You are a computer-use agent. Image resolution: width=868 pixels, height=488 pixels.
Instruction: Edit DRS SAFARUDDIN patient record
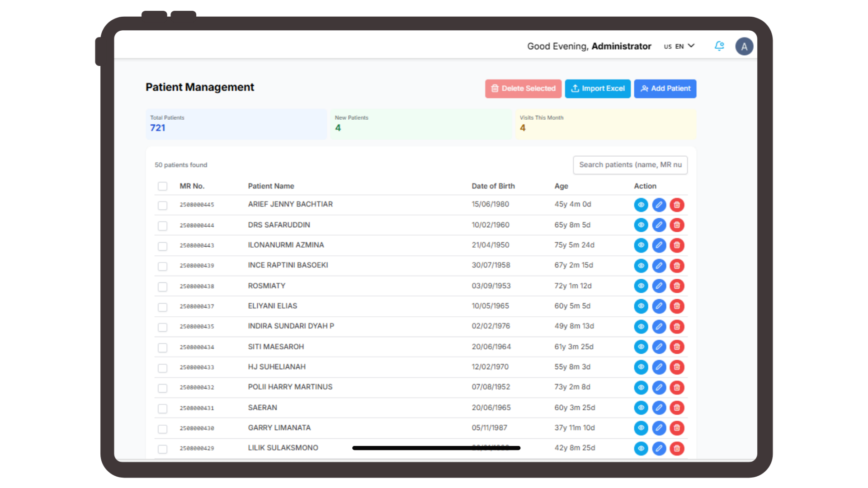pyautogui.click(x=659, y=225)
